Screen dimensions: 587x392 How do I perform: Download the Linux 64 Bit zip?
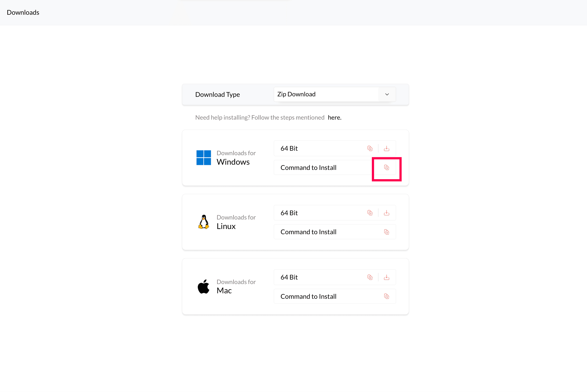386,213
